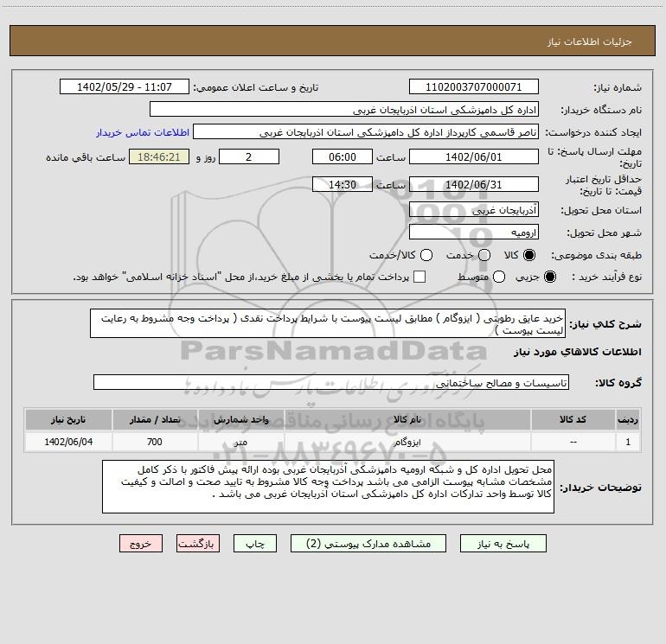Open مشاهده مدارک پیوستی (2) button

368,544
